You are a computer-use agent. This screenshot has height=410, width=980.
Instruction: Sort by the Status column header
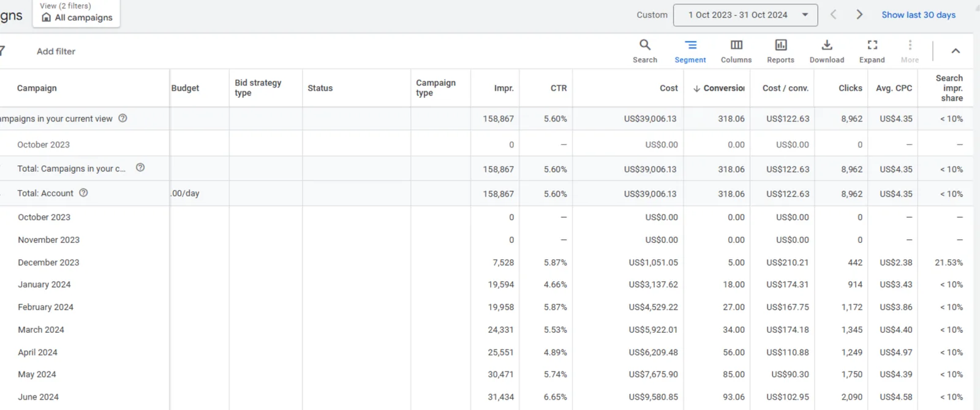point(320,88)
